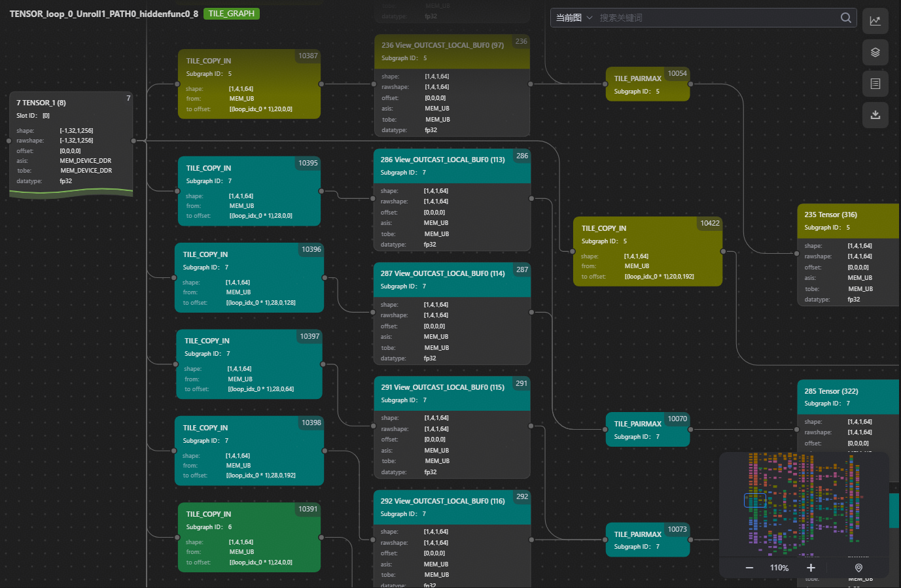901x588 pixels.
Task: Click the search magnifier icon
Action: pos(845,18)
